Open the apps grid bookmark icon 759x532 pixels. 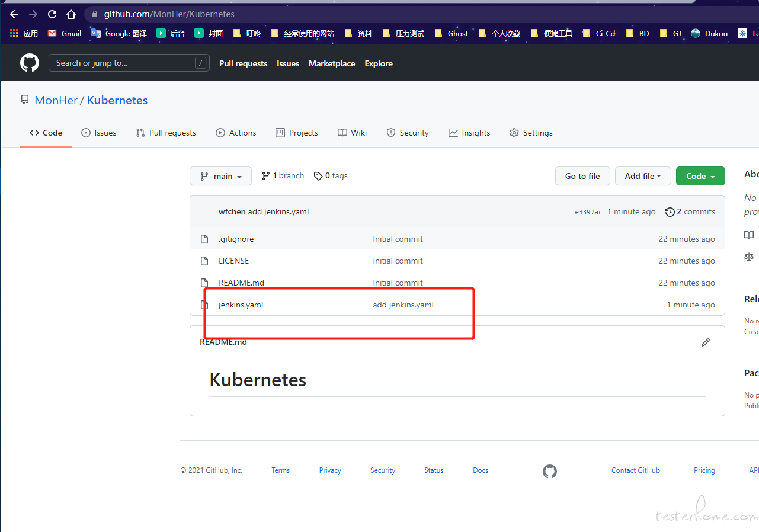pos(14,33)
